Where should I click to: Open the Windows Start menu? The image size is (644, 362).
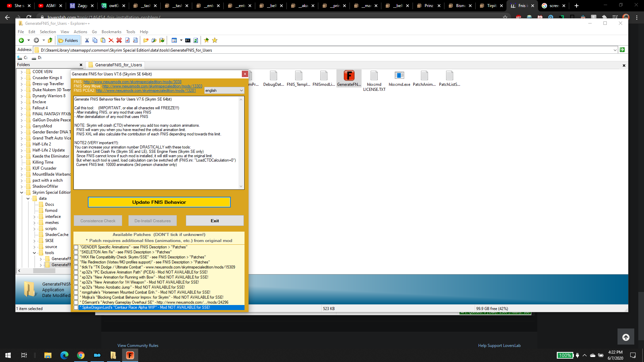(8, 355)
